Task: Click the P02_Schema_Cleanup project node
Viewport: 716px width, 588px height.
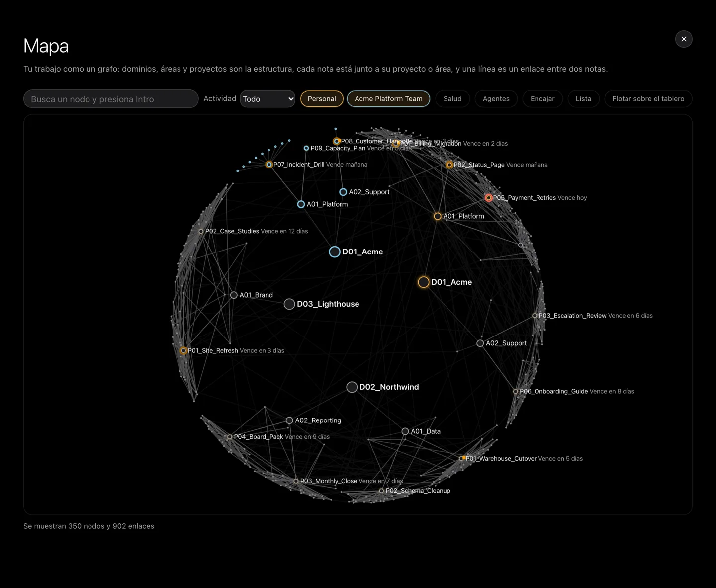Action: click(381, 491)
